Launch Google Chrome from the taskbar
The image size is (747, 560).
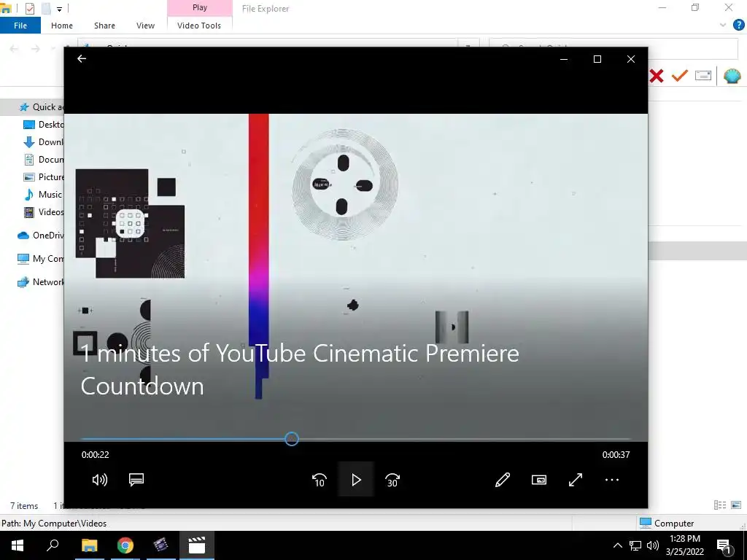point(125,545)
